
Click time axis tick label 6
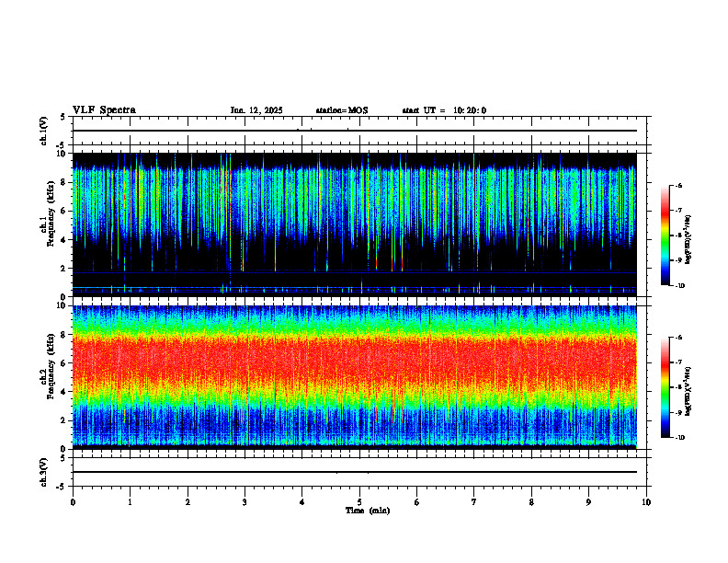[417, 502]
